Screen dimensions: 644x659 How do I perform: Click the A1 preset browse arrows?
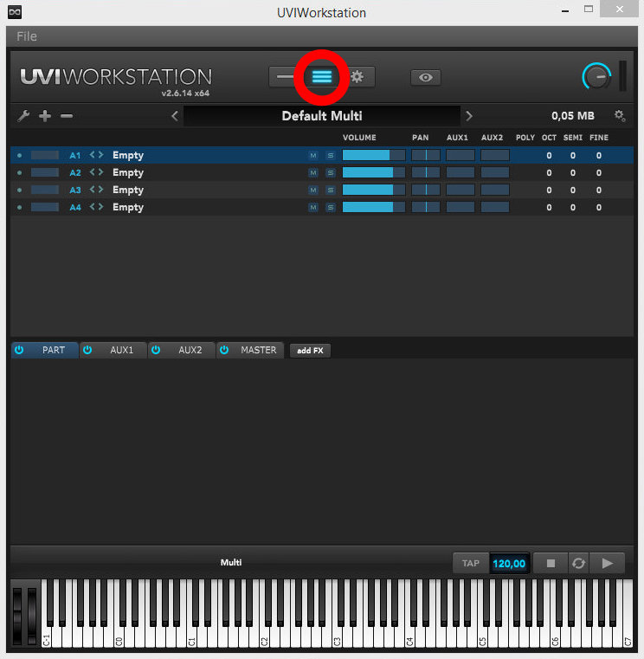click(x=97, y=155)
